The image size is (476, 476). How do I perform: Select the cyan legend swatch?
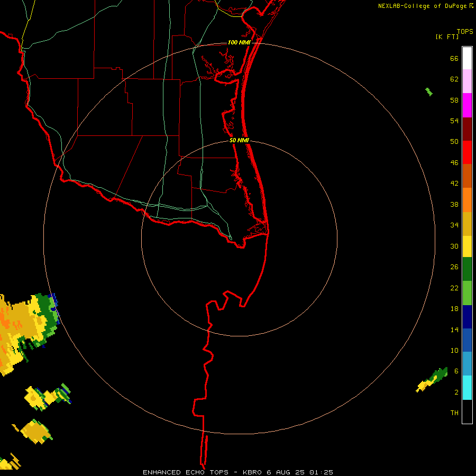pyautogui.click(x=467, y=388)
